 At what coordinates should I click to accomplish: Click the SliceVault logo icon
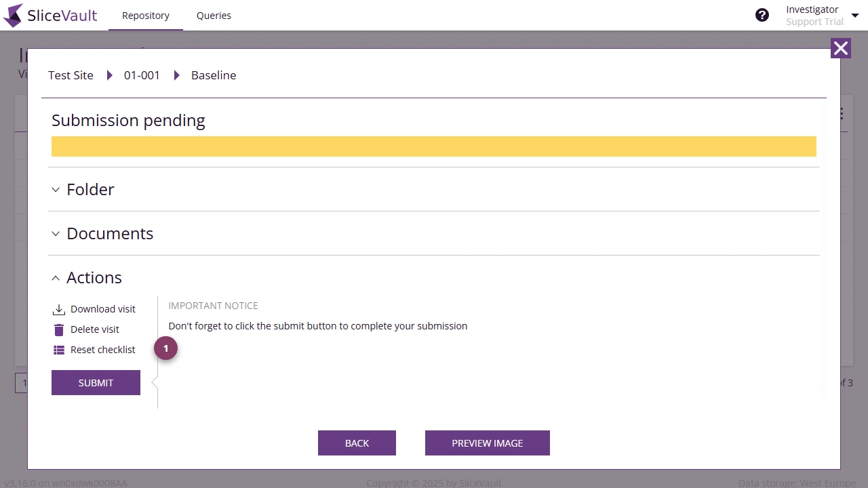point(12,15)
